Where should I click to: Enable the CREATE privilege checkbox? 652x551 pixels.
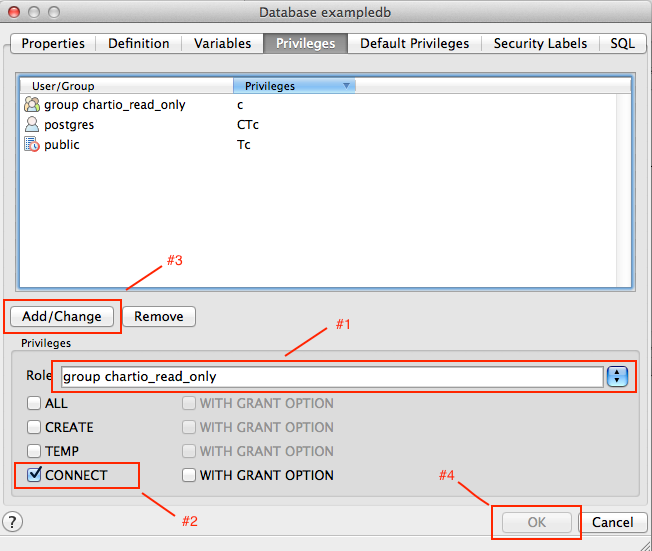[35, 428]
